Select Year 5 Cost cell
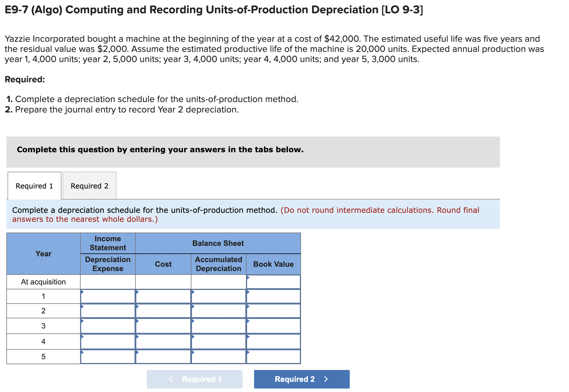 pos(163,357)
